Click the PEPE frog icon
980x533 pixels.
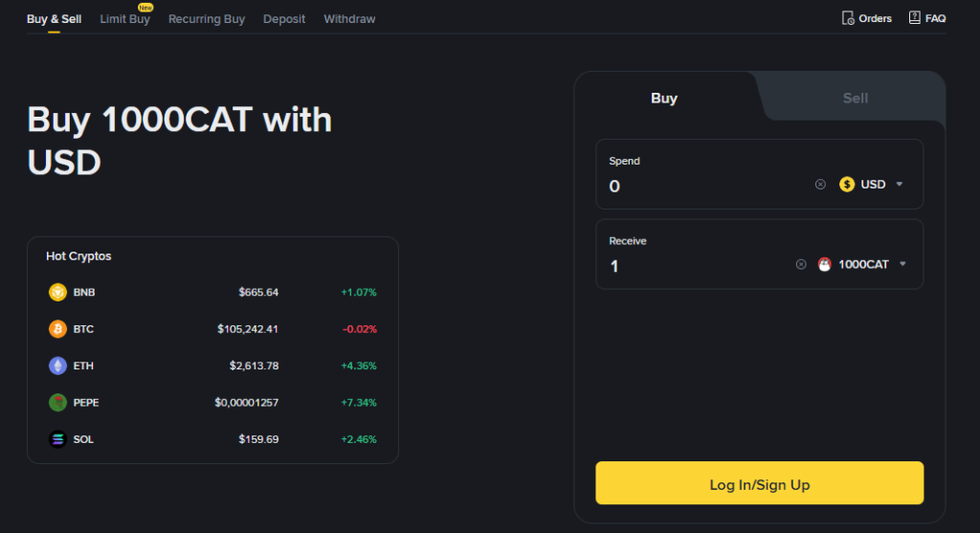point(57,403)
